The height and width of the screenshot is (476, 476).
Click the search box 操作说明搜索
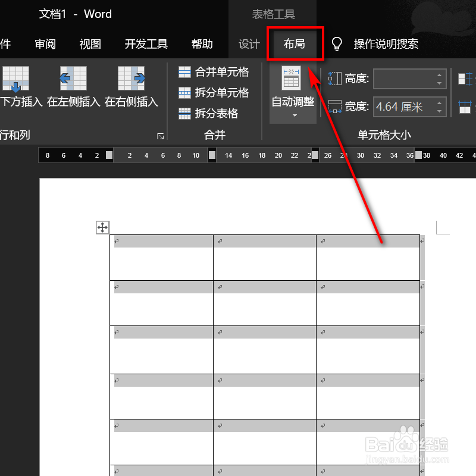pyautogui.click(x=386, y=44)
